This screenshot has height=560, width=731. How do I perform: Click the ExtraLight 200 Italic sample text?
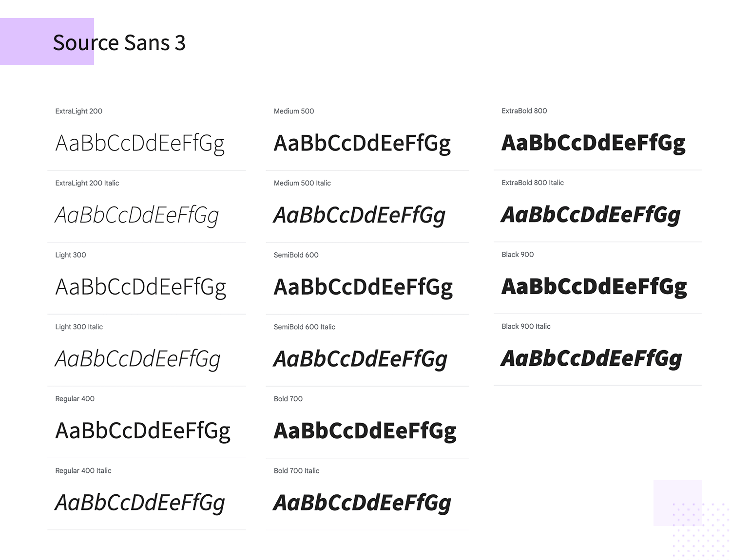[x=137, y=215]
